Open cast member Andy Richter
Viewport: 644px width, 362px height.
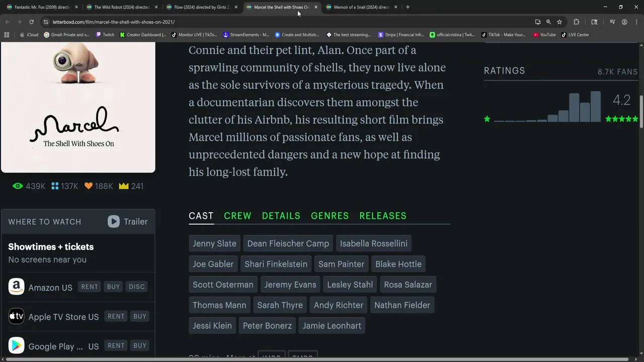[339, 305]
